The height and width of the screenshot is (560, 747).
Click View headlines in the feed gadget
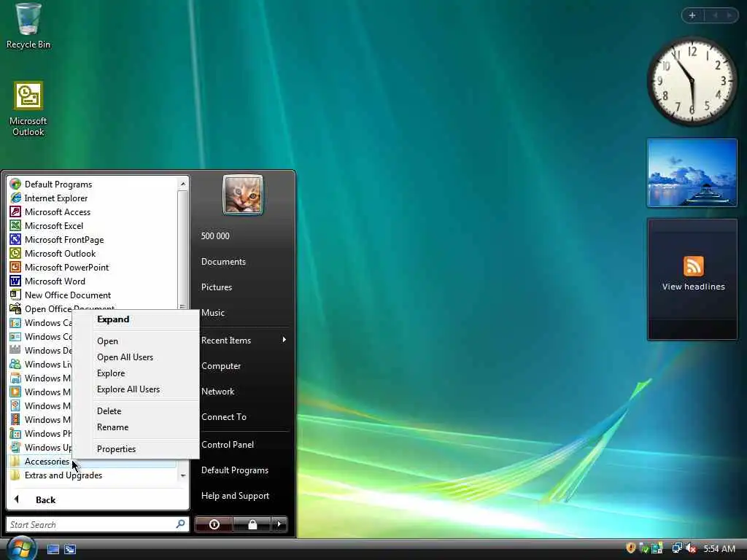pos(693,286)
